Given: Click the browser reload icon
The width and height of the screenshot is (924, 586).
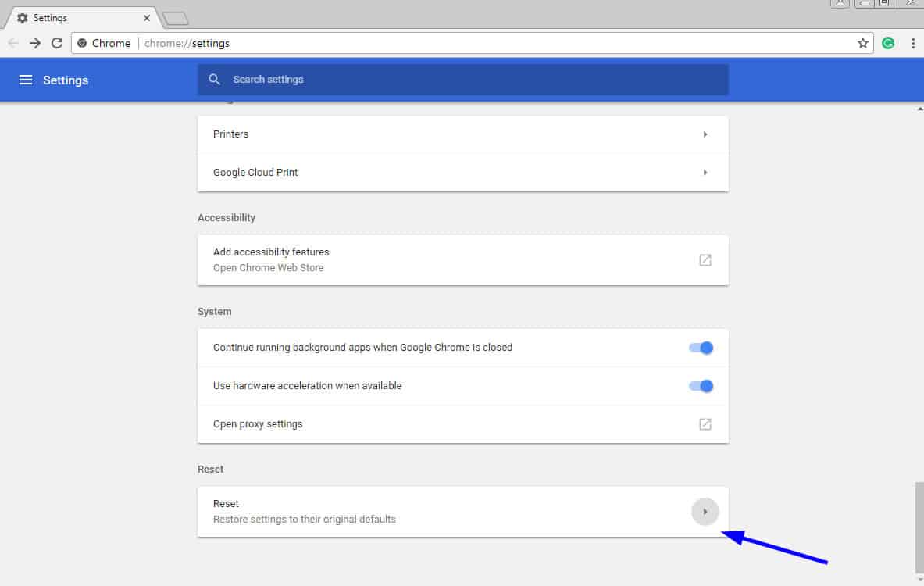Looking at the screenshot, I should click(57, 44).
